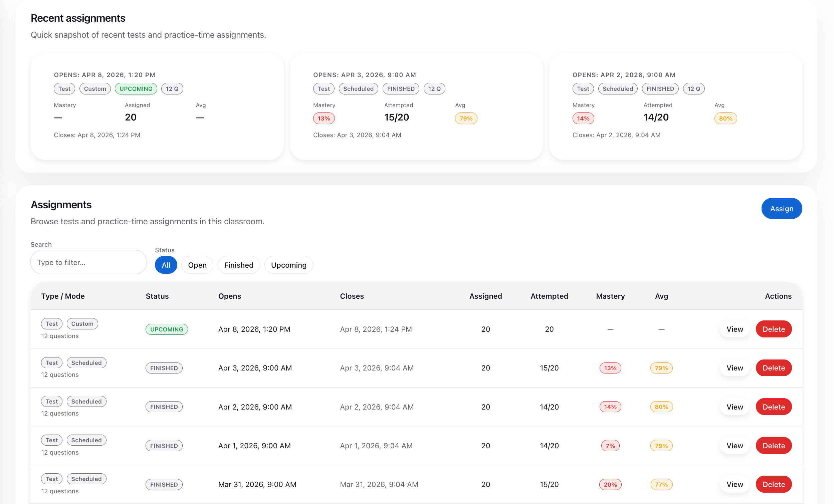
Task: Focus the Type to filter search field
Action: (x=89, y=262)
